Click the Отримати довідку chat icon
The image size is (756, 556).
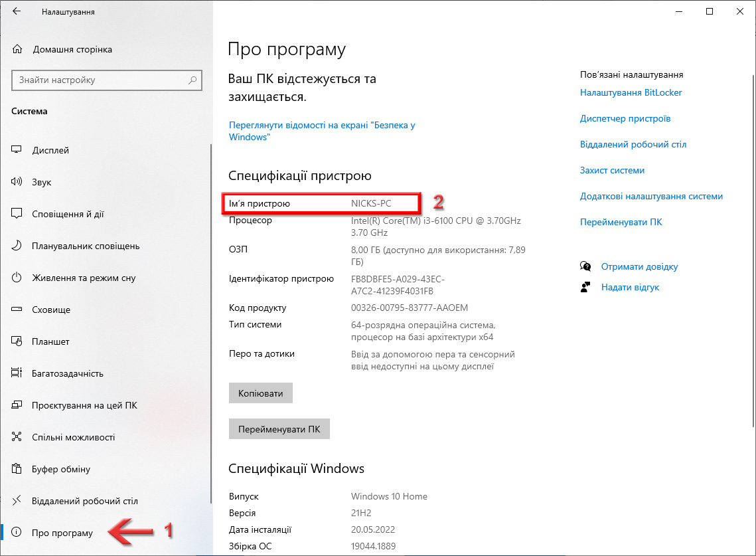point(585,266)
